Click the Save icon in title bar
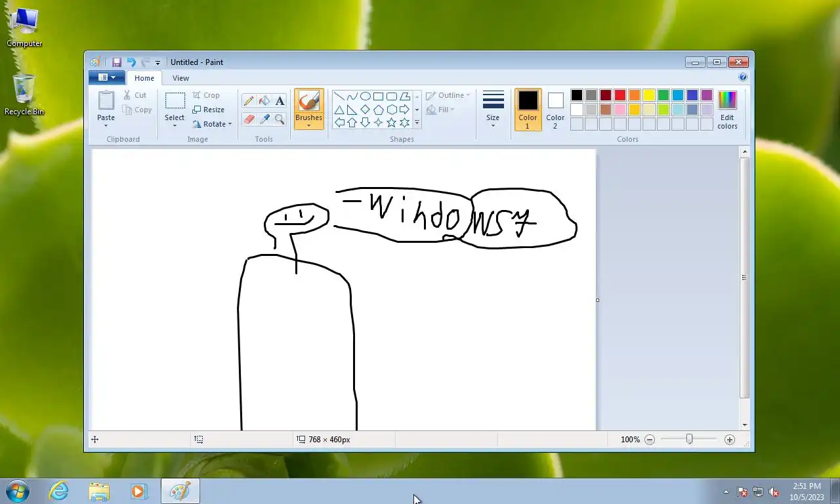840x504 pixels. tap(116, 62)
